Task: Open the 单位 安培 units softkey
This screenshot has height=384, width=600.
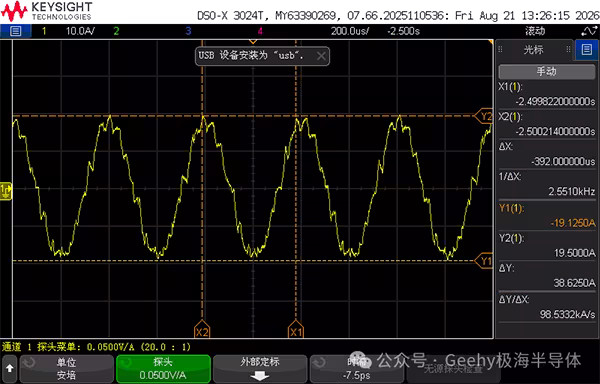Action: pos(67,369)
